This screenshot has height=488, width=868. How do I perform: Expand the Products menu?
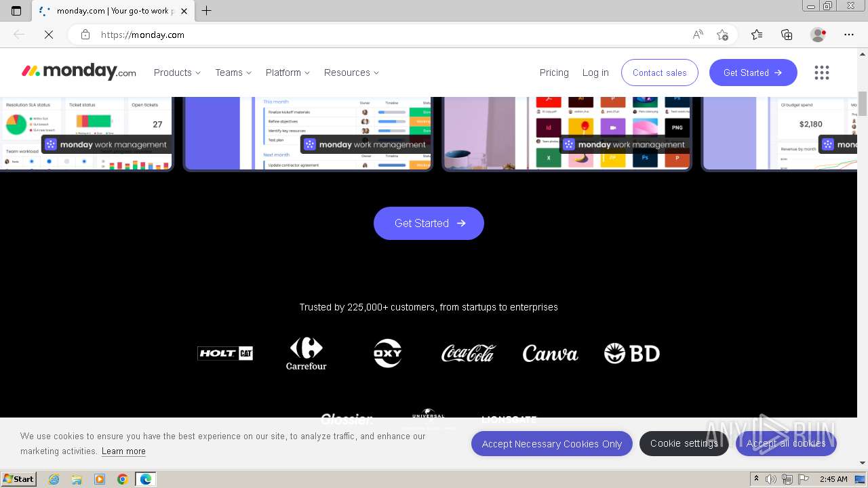coord(177,73)
